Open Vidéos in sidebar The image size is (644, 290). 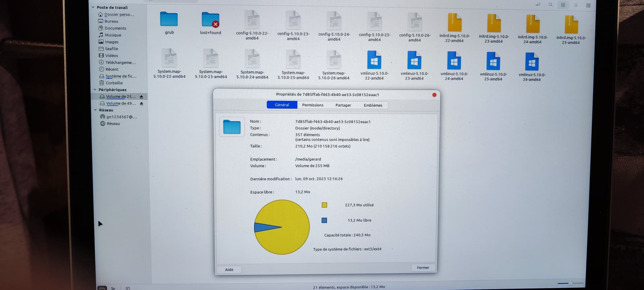[108, 55]
